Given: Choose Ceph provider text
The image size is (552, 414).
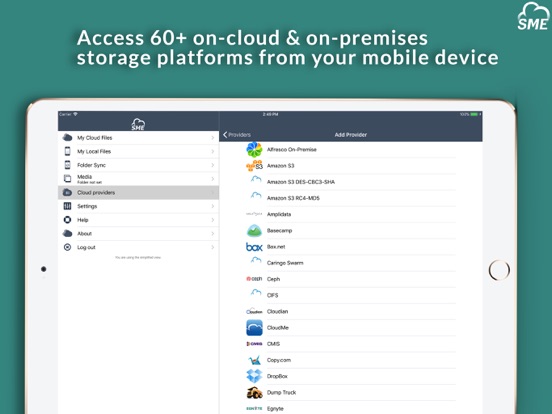Looking at the screenshot, I should click(x=274, y=279).
